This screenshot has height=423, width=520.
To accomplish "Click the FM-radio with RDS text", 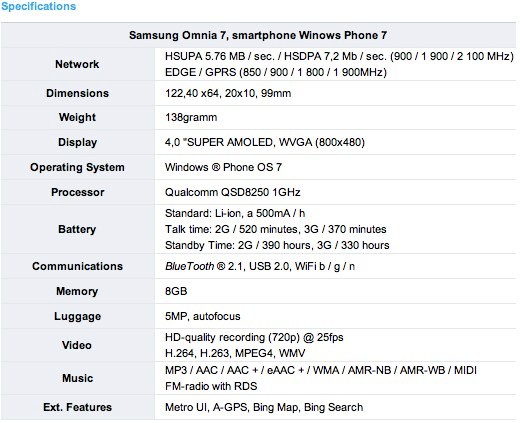I will pyautogui.click(x=211, y=386).
